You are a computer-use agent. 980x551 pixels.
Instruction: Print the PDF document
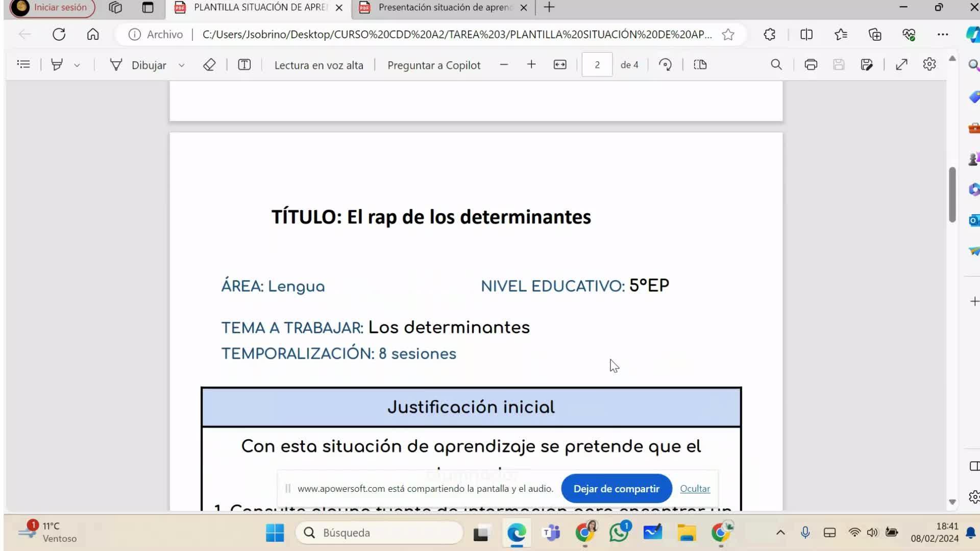811,65
